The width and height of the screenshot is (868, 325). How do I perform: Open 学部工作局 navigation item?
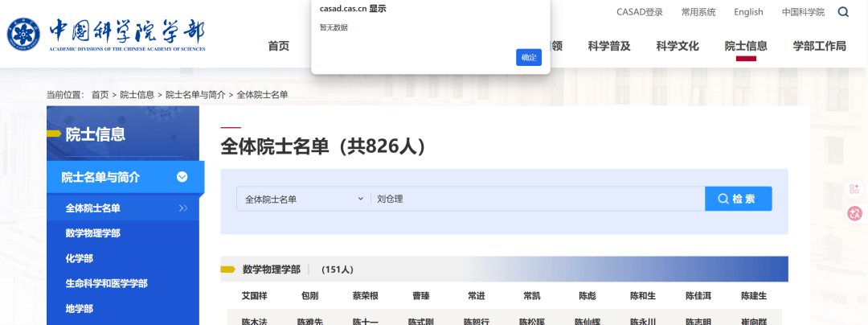pyautogui.click(x=819, y=46)
